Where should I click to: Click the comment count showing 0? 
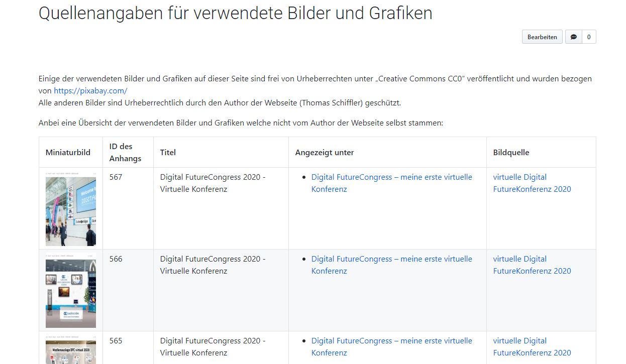[589, 37]
